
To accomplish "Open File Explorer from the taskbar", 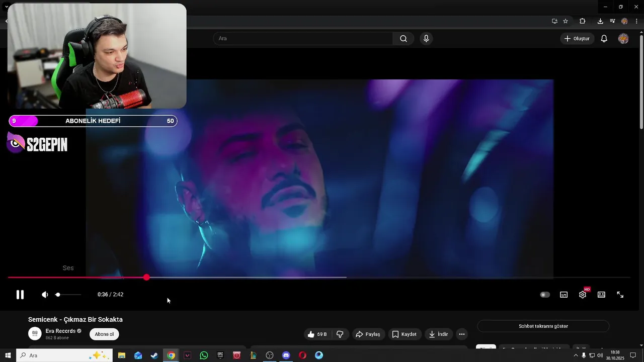I will tap(122, 355).
